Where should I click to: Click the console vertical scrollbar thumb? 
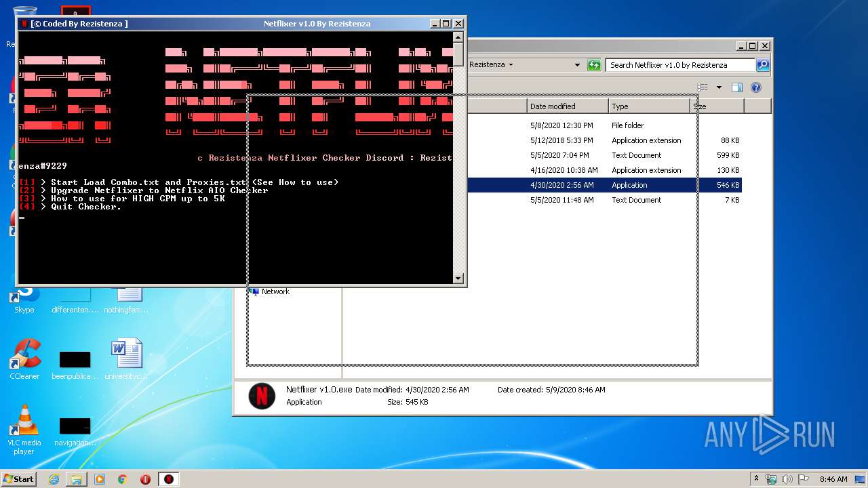(458, 54)
